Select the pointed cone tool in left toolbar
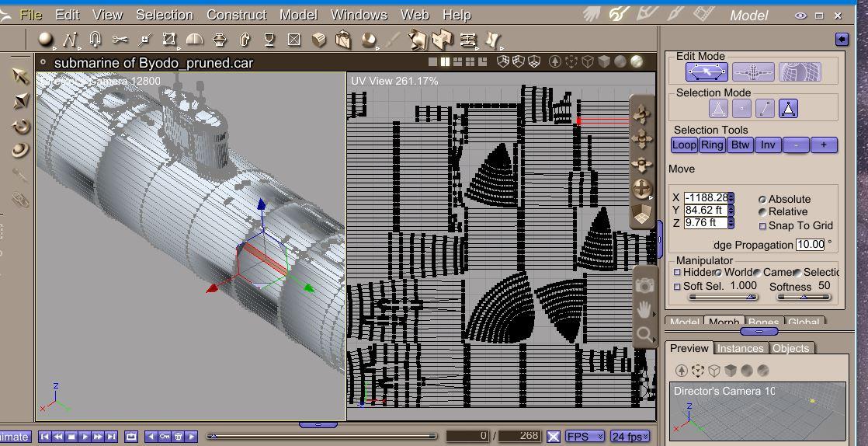 tap(20, 101)
